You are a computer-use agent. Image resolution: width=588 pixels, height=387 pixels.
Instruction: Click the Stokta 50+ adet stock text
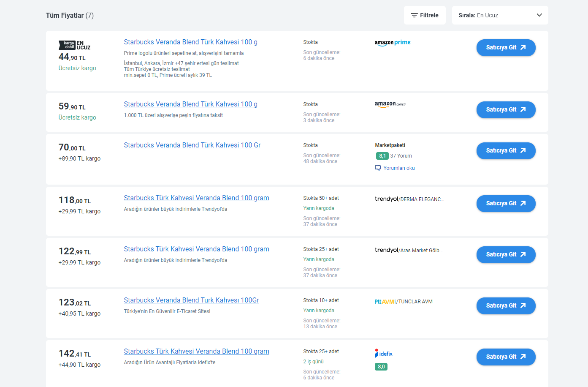[321, 198]
